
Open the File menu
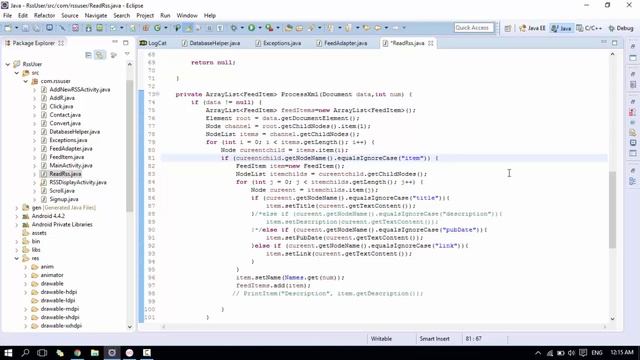pyautogui.click(x=7, y=16)
